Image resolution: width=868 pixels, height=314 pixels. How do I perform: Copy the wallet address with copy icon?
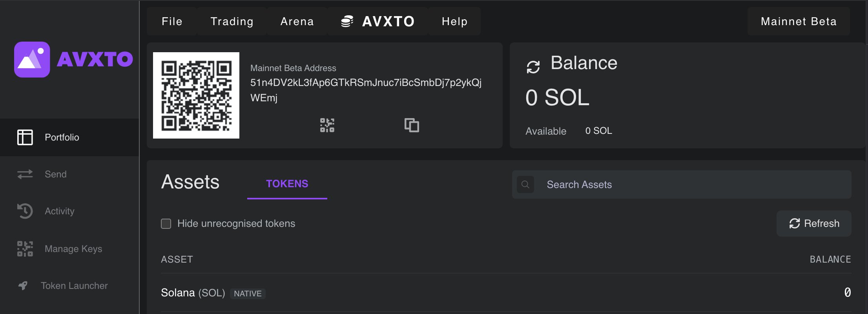click(x=412, y=125)
